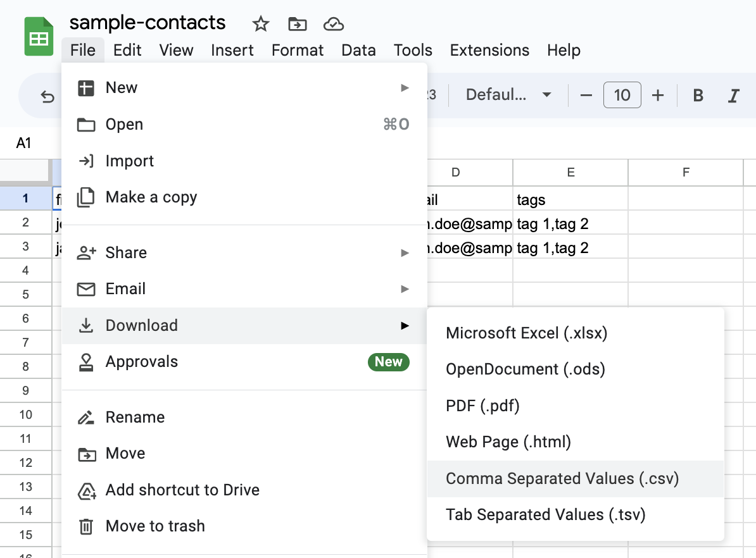This screenshot has height=558, width=756.
Task: Star the sample-contacts spreadsheet
Action: pos(260,23)
